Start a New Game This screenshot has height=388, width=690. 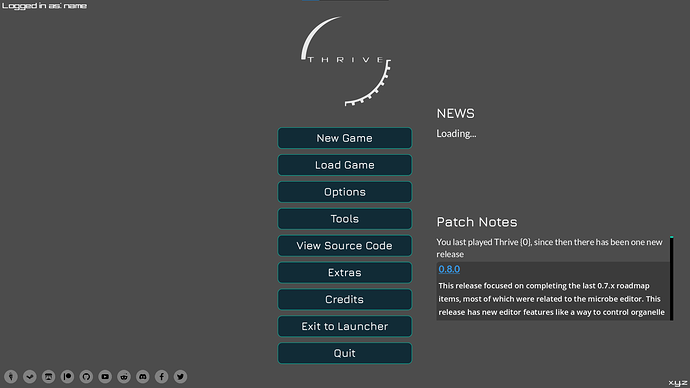[345, 138]
